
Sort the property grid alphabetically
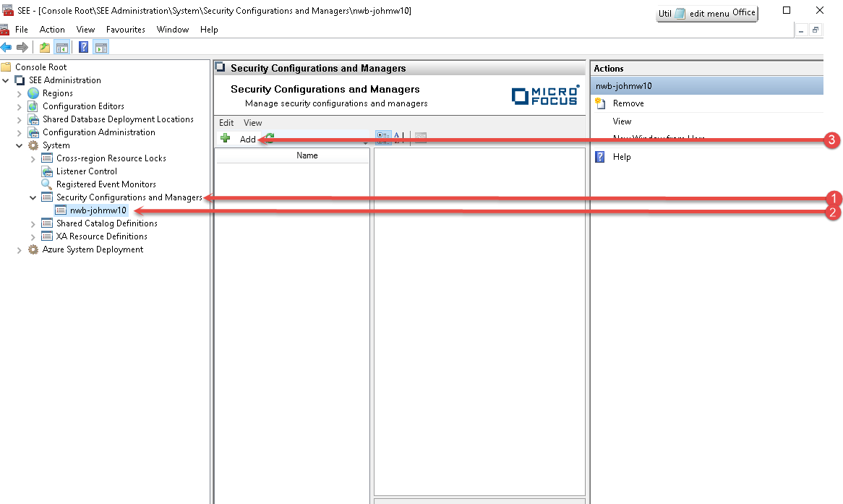(x=398, y=137)
